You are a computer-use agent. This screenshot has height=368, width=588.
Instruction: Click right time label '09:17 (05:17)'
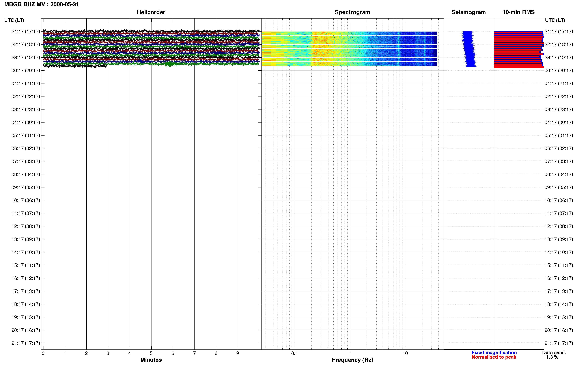point(559,187)
